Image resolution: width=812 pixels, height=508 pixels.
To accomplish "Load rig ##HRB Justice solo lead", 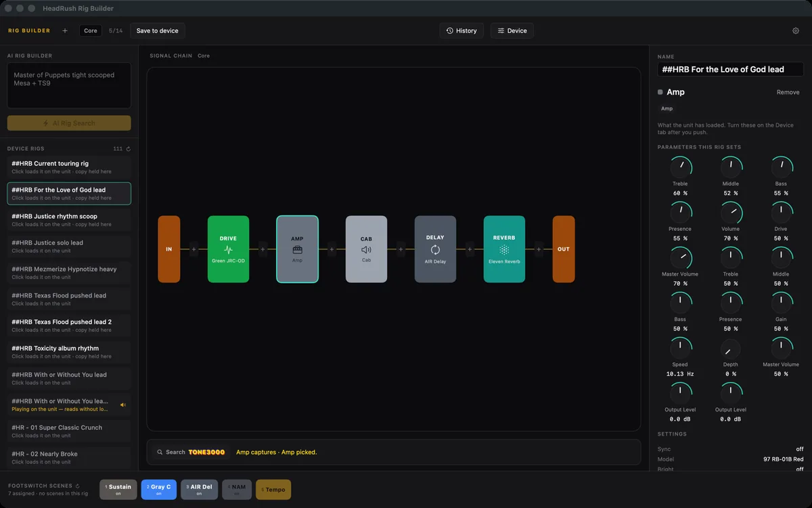I will click(69, 247).
